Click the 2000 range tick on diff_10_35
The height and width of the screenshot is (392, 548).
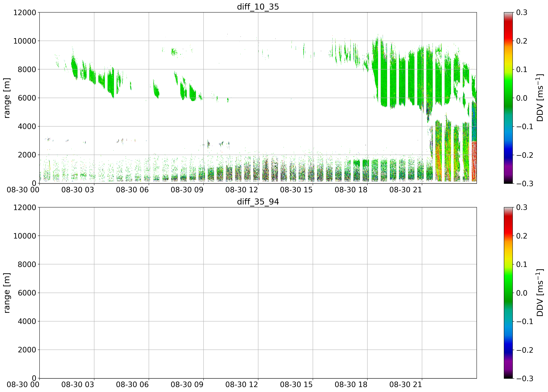tap(27, 155)
